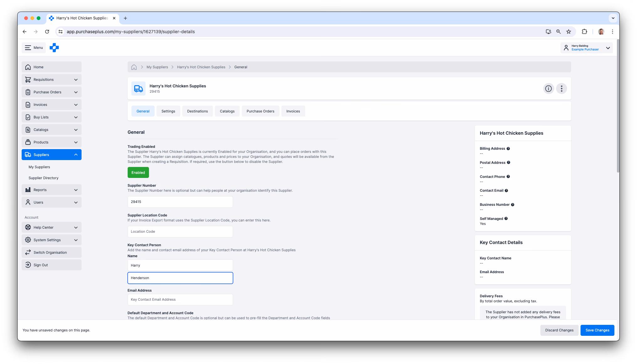Click Harry's Hot Chicken Supplies breadcrumb
Image resolution: width=637 pixels, height=364 pixels.
201,67
